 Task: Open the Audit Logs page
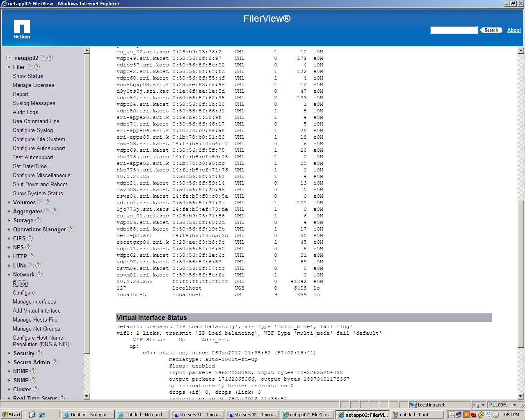25,112
